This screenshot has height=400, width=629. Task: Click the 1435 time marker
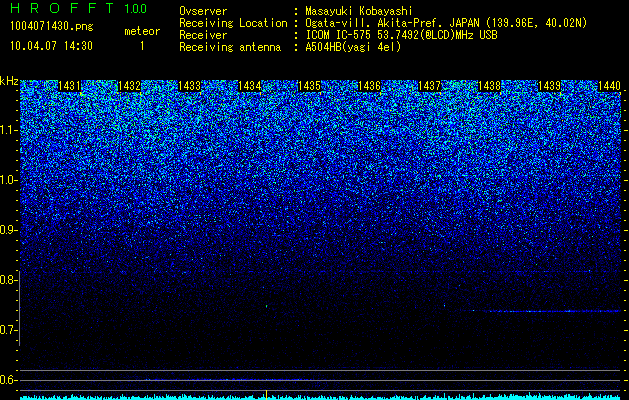(309, 86)
